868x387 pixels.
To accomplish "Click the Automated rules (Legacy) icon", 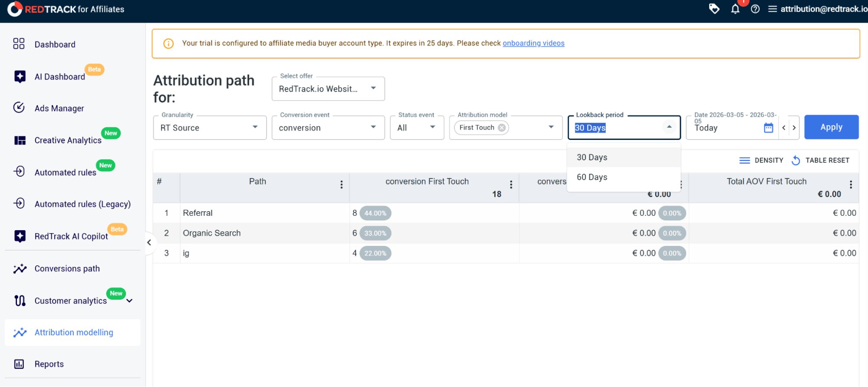I will point(19,203).
